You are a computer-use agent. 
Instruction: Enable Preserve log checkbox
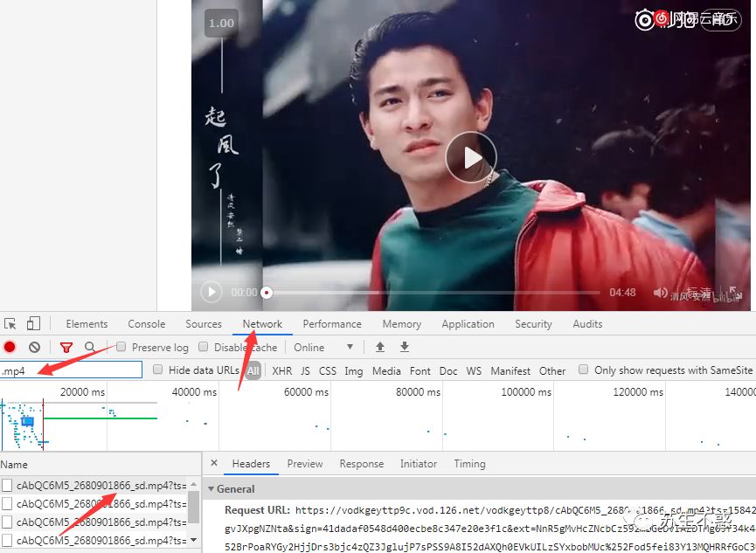[x=121, y=347]
